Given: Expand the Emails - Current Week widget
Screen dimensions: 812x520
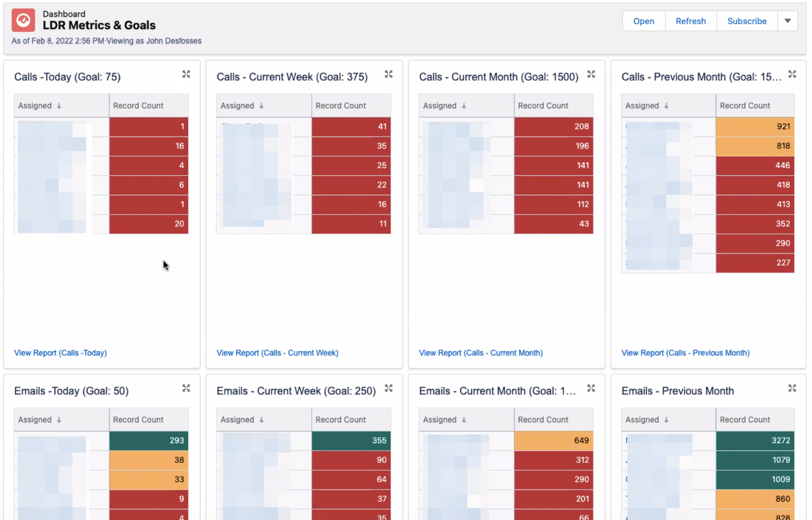Looking at the screenshot, I should pos(389,388).
